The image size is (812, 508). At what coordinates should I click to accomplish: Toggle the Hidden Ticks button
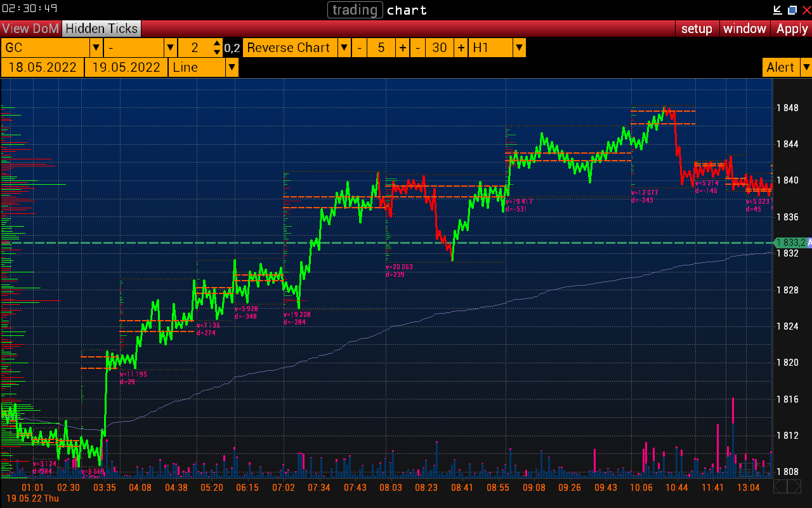[x=101, y=29]
